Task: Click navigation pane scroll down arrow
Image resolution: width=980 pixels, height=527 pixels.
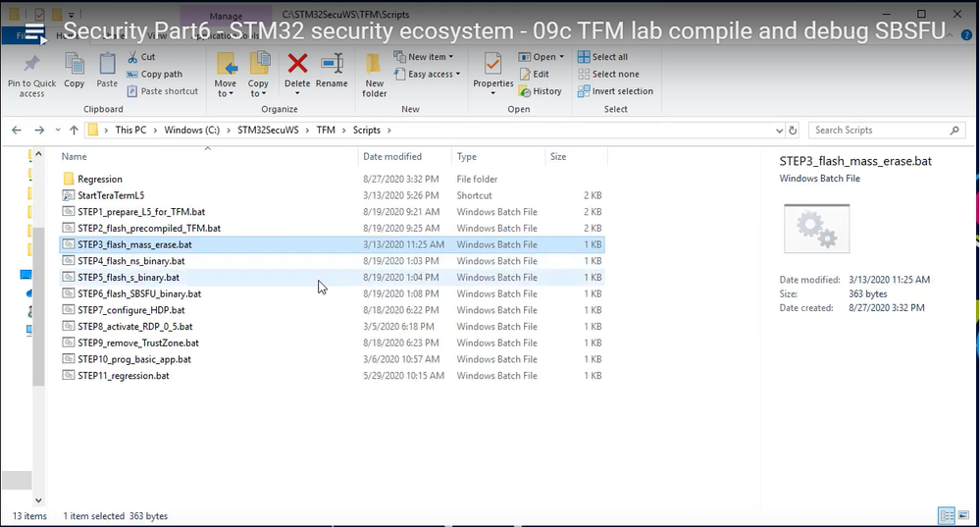Action: click(x=38, y=501)
